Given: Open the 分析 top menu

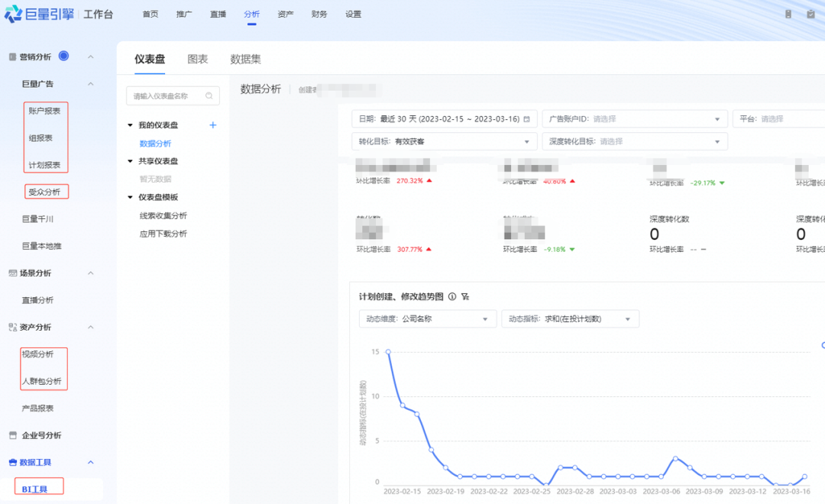Looking at the screenshot, I should point(251,15).
